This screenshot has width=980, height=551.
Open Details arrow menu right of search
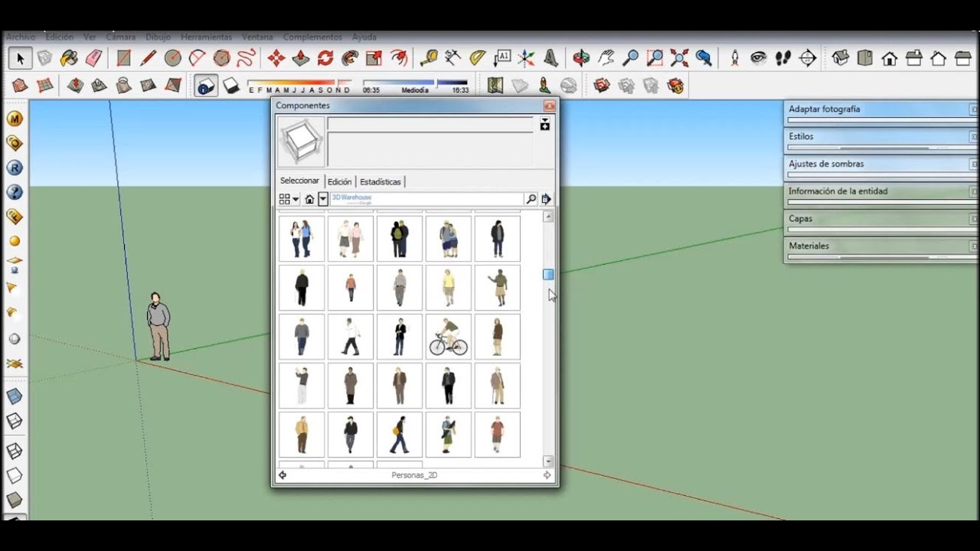point(546,199)
